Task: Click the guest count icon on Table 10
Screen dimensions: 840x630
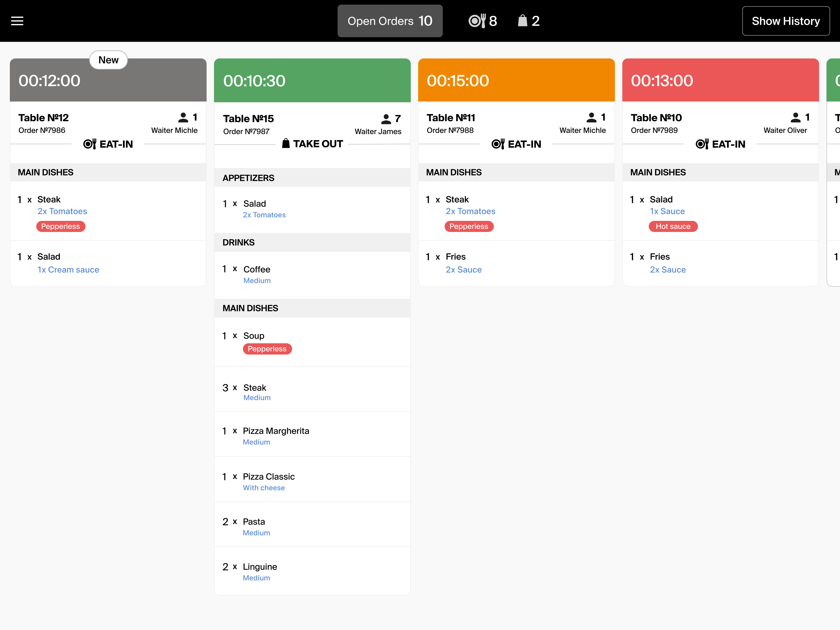Action: tap(796, 118)
